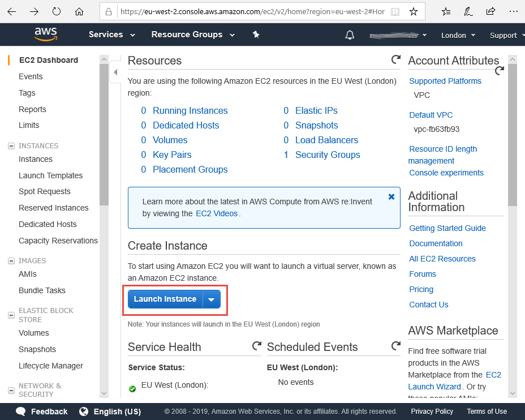Open the account name dropdown

click(x=398, y=35)
